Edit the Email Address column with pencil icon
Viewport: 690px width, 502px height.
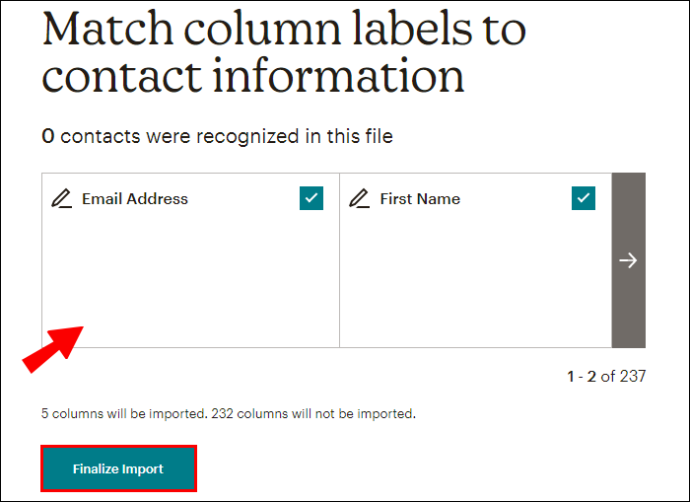[62, 198]
